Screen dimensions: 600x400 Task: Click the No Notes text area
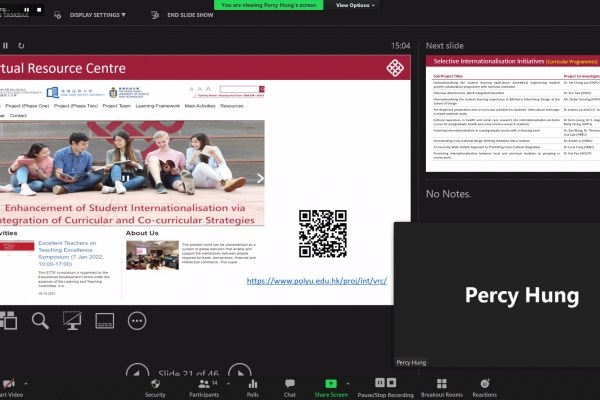[448, 194]
